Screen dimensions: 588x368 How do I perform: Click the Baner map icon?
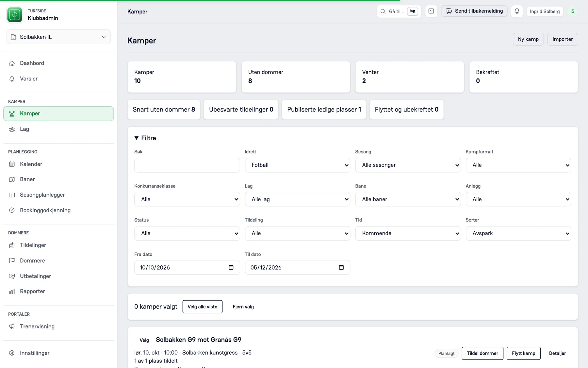12,180
